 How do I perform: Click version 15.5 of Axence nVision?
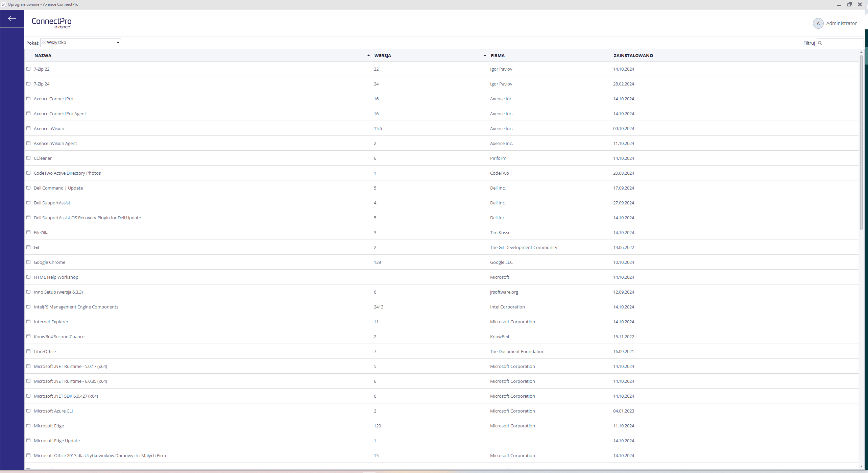click(378, 128)
